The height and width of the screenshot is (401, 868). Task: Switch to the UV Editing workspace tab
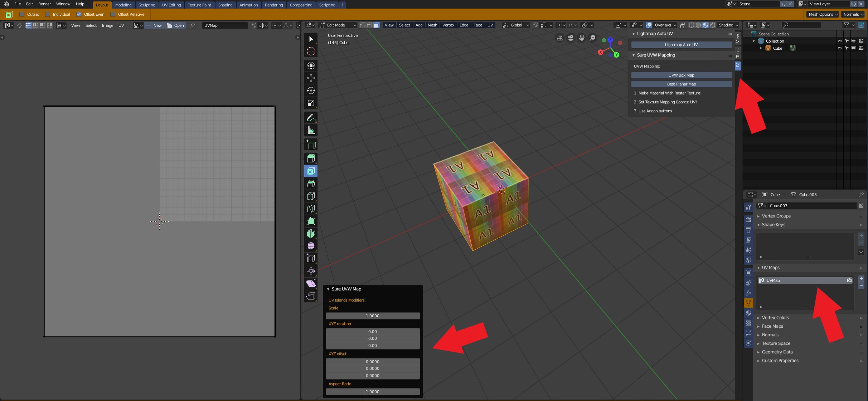pyautogui.click(x=171, y=5)
